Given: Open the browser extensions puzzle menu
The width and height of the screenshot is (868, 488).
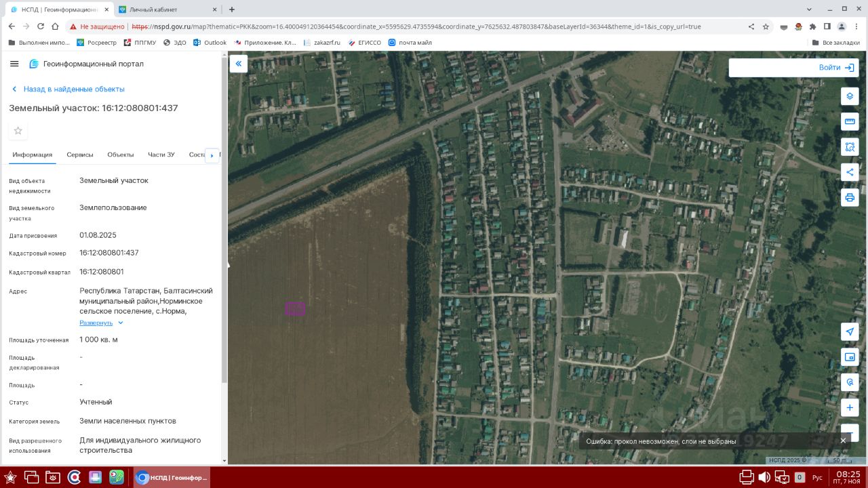Looking at the screenshot, I should [813, 26].
